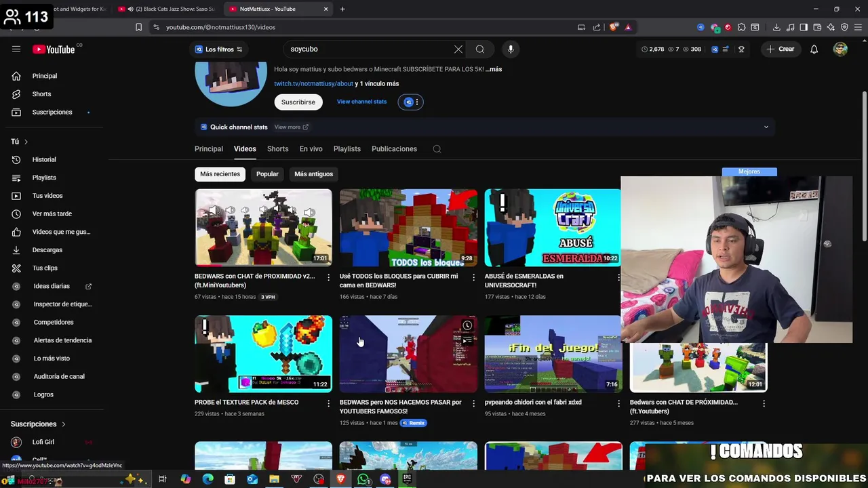The width and height of the screenshot is (868, 488).
Task: Open the YouTube hamburger guide menu
Action: [x=16, y=49]
